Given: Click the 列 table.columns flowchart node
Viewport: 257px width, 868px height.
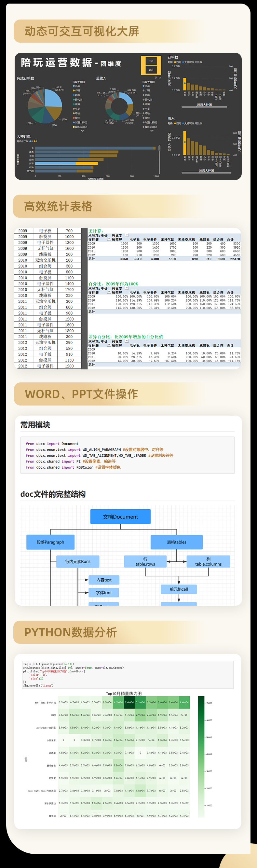Looking at the screenshot, I should coord(208,561).
